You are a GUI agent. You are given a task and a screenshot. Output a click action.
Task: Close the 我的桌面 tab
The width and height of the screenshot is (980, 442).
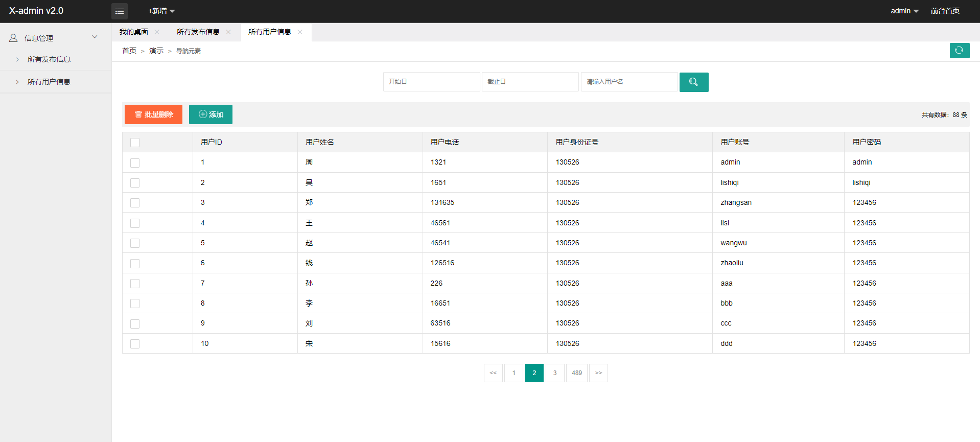(157, 32)
